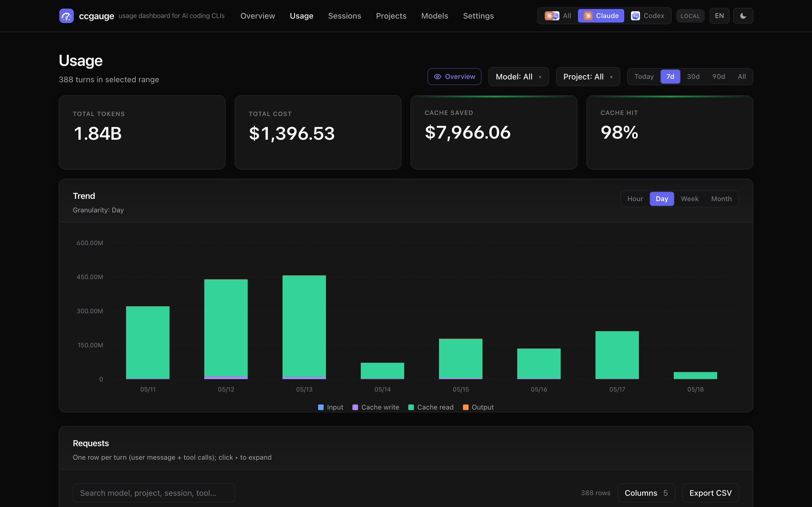Toggle dark mode moon icon
The height and width of the screenshot is (507, 812).
[x=743, y=16]
